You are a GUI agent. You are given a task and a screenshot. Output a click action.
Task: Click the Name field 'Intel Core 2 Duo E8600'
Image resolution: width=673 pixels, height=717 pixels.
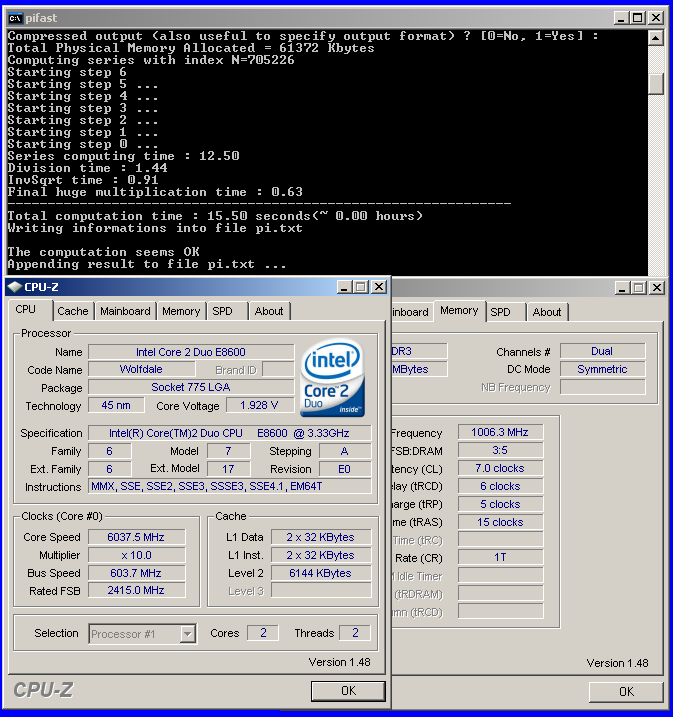191,352
